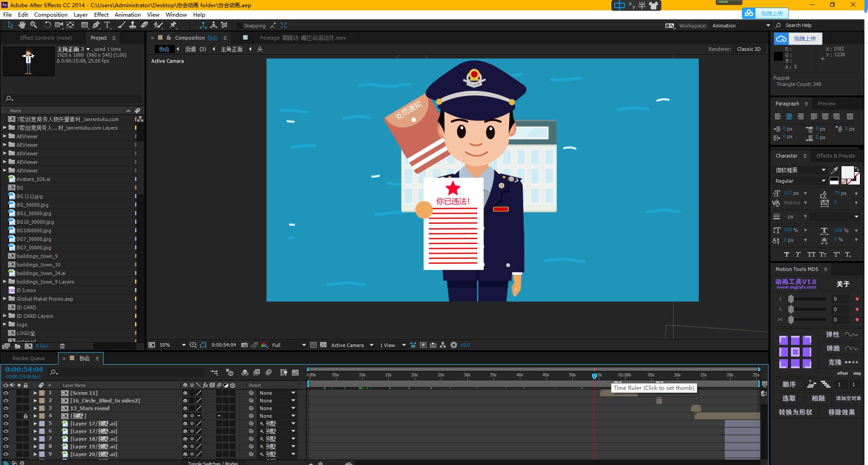This screenshot has height=465, width=868.
Task: Select the Eraser tool
Action: coord(144,25)
